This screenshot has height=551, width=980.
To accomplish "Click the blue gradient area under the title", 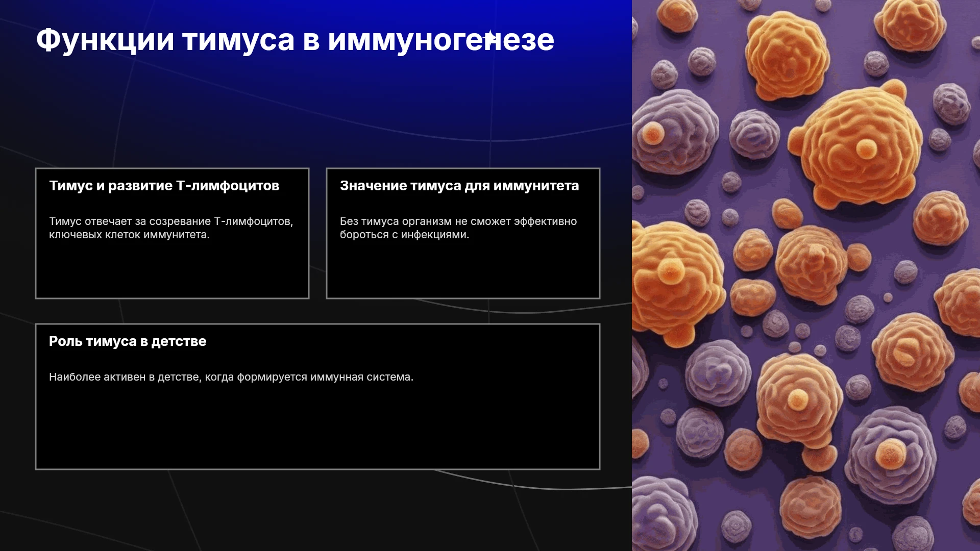I will coord(316,102).
